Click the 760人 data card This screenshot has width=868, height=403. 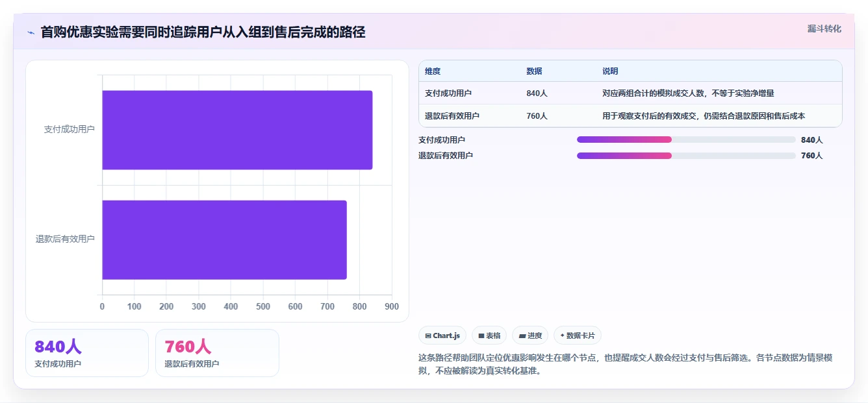(x=217, y=353)
